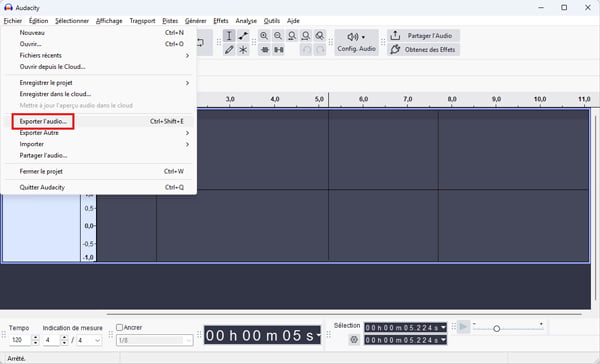Click the 'Arrêté.' status bar text
This screenshot has height=364, width=600.
(16, 359)
